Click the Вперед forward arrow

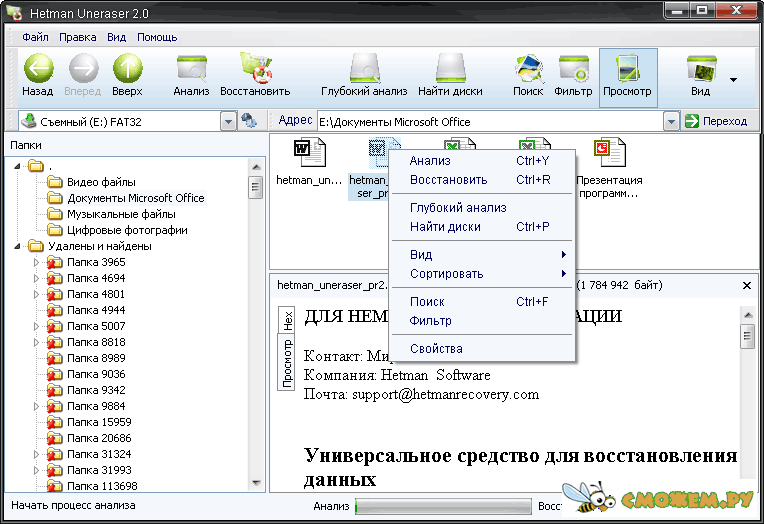83,75
